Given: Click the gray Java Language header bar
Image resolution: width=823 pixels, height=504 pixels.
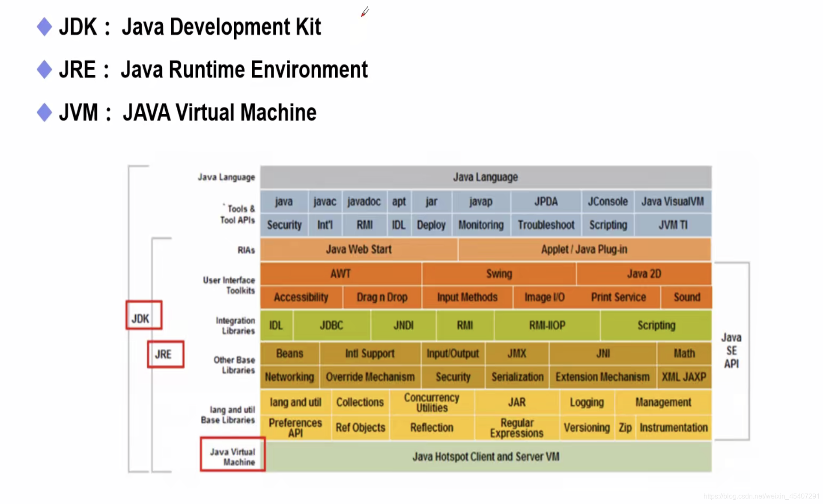Looking at the screenshot, I should [486, 177].
